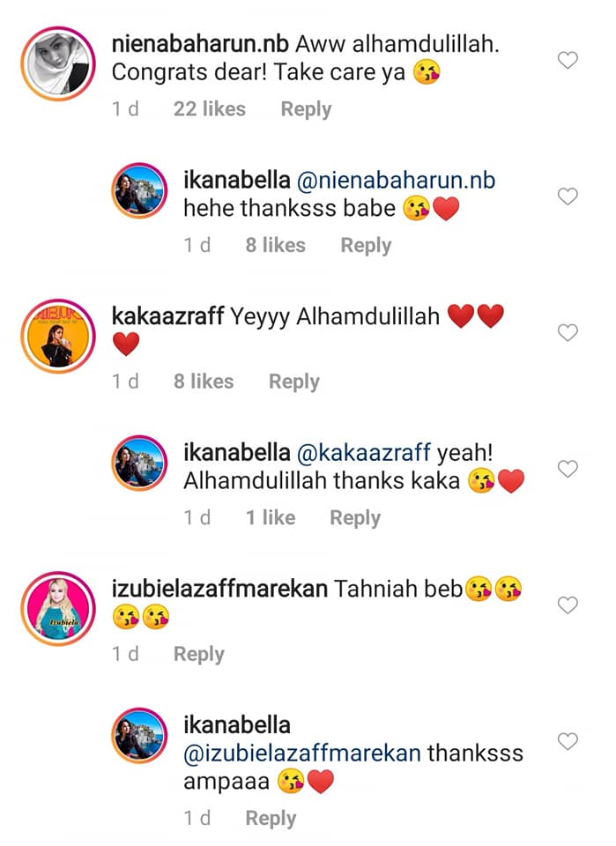
Task: View the 22 likes on first comment
Action: click(x=209, y=109)
